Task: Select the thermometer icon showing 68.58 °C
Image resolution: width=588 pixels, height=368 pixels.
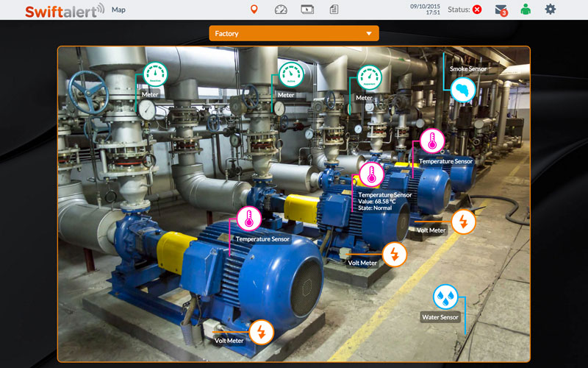Action: point(372,174)
